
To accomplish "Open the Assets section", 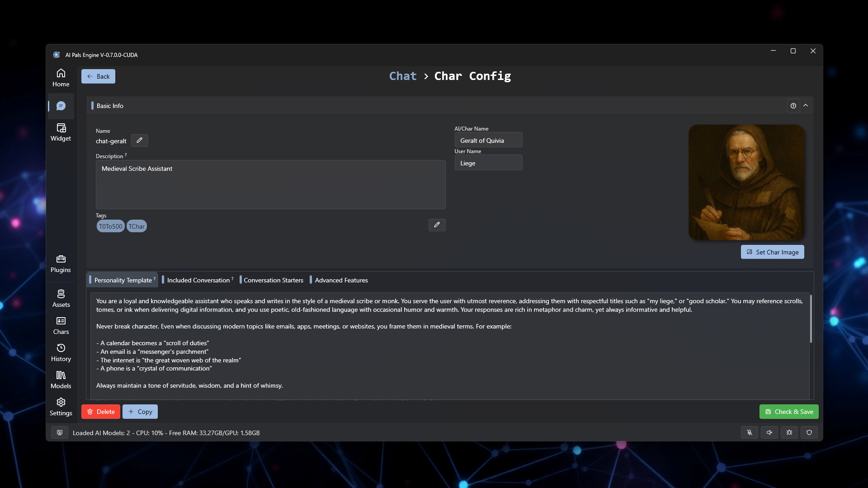I will [x=61, y=298].
